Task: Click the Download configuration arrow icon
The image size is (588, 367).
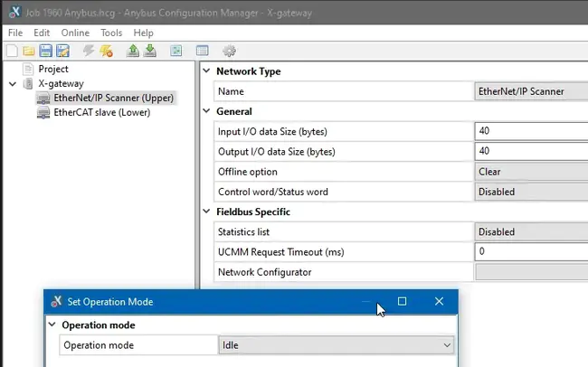Action: pyautogui.click(x=148, y=51)
